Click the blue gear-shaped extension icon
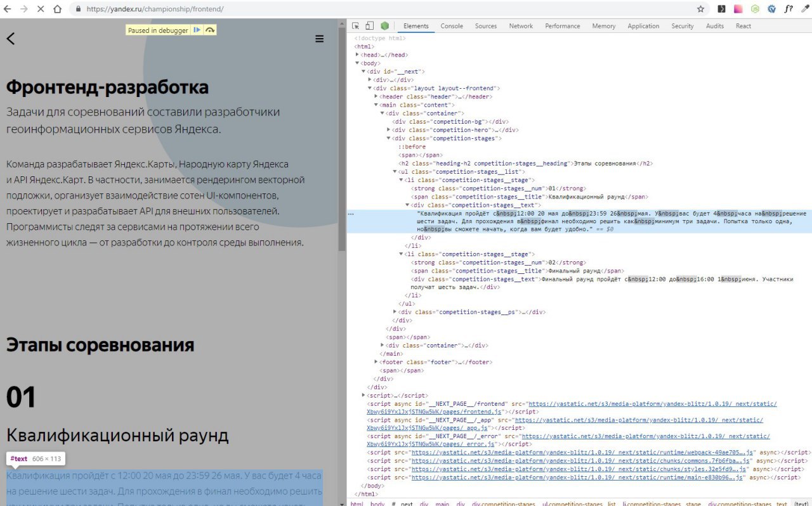This screenshot has height=506, width=812. coord(772,9)
